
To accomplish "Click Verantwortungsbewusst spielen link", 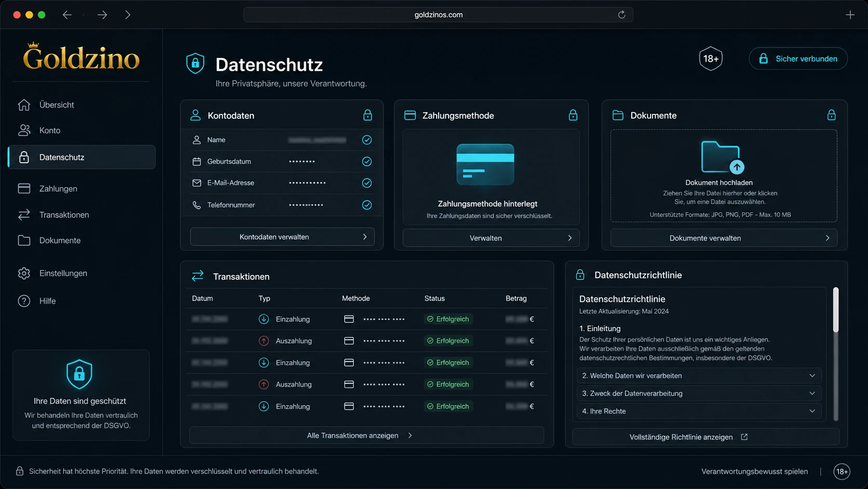I will tap(754, 471).
